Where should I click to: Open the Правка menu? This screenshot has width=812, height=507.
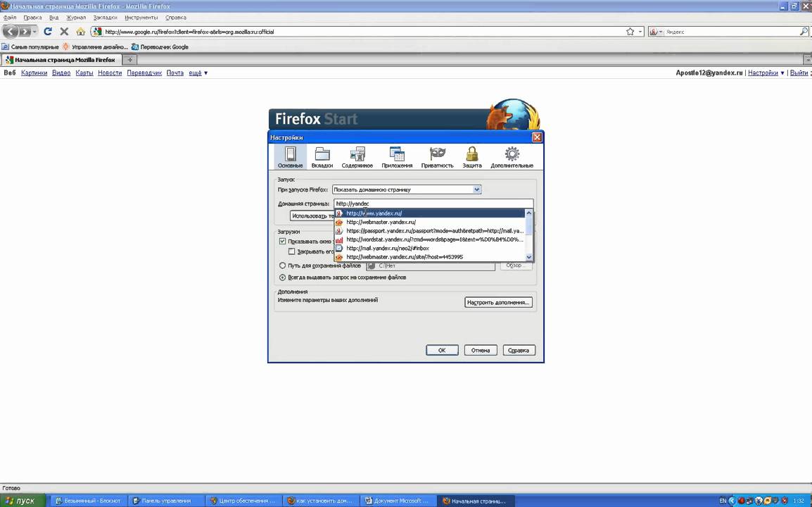(x=32, y=18)
